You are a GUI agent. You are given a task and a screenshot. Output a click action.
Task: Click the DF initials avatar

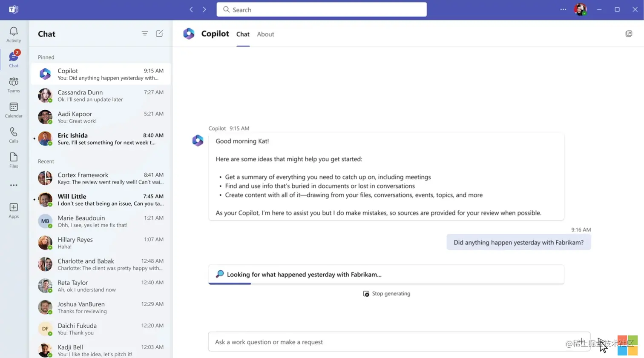45,329
